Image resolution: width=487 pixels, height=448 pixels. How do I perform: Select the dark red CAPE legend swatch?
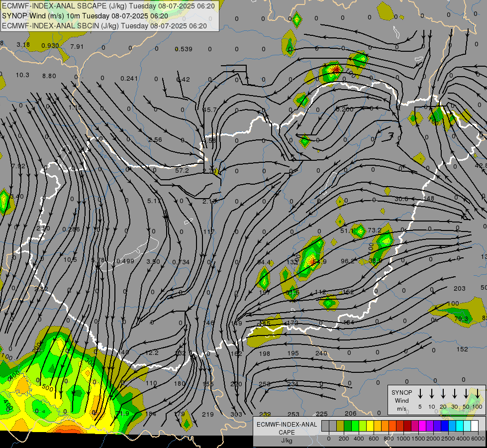pyautogui.click(x=407, y=426)
